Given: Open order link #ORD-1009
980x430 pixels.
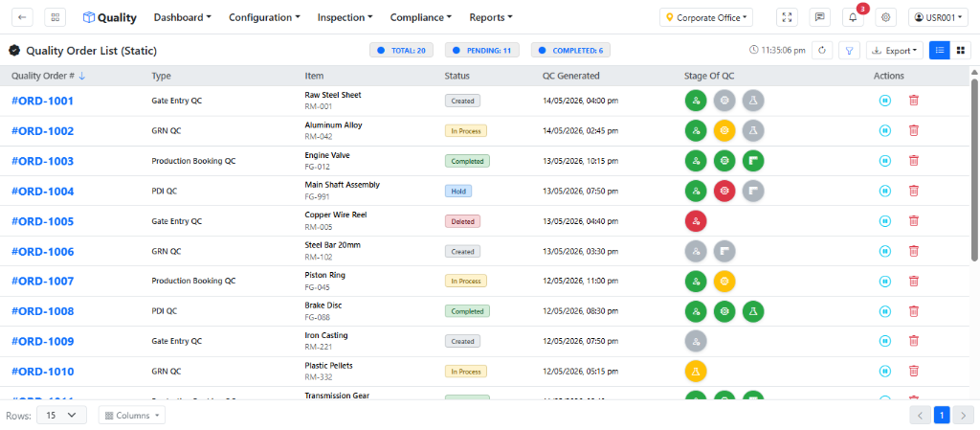Looking at the screenshot, I should click(42, 341).
